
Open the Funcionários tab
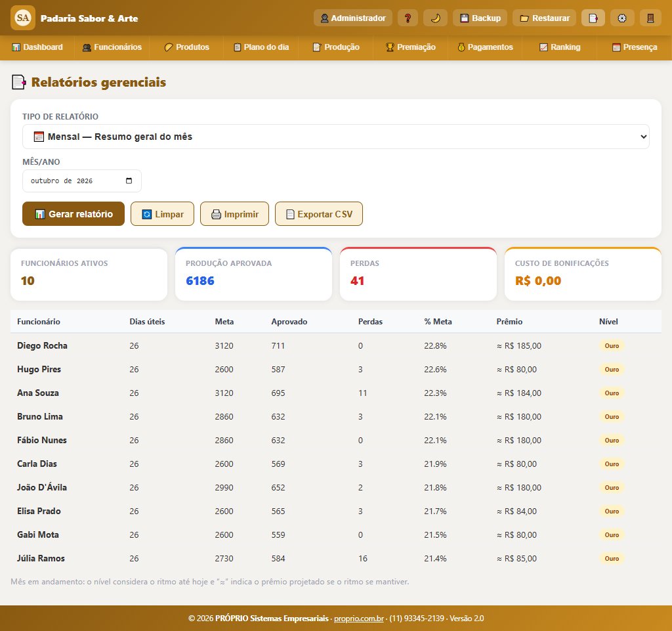pyautogui.click(x=112, y=47)
